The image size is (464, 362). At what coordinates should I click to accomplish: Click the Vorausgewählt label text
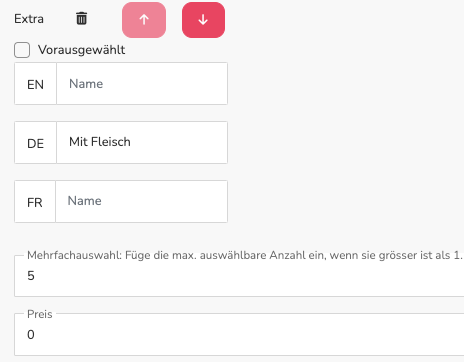[82, 50]
